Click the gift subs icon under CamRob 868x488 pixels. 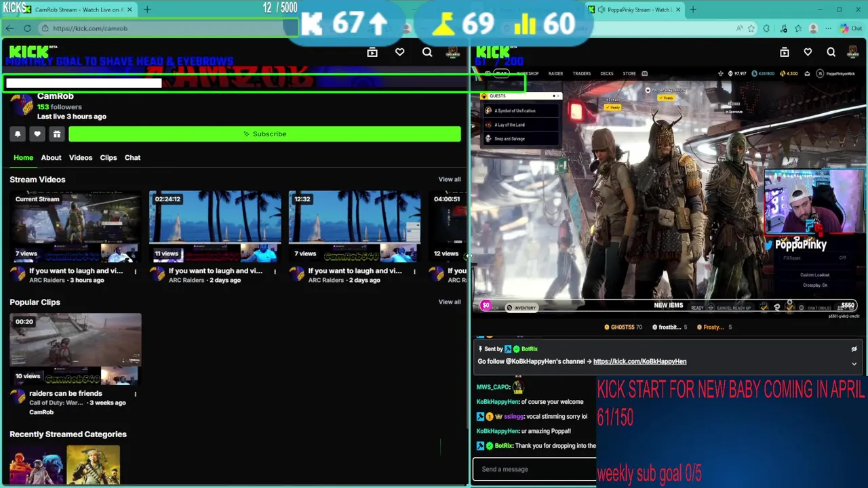[57, 134]
